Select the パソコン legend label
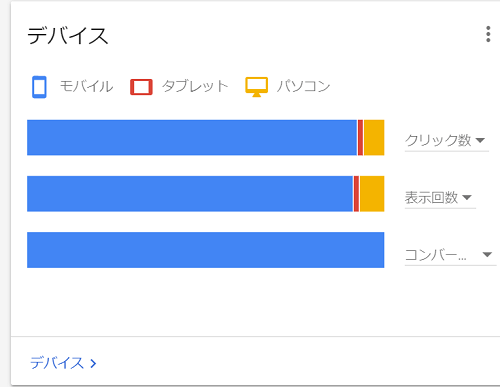 (304, 86)
